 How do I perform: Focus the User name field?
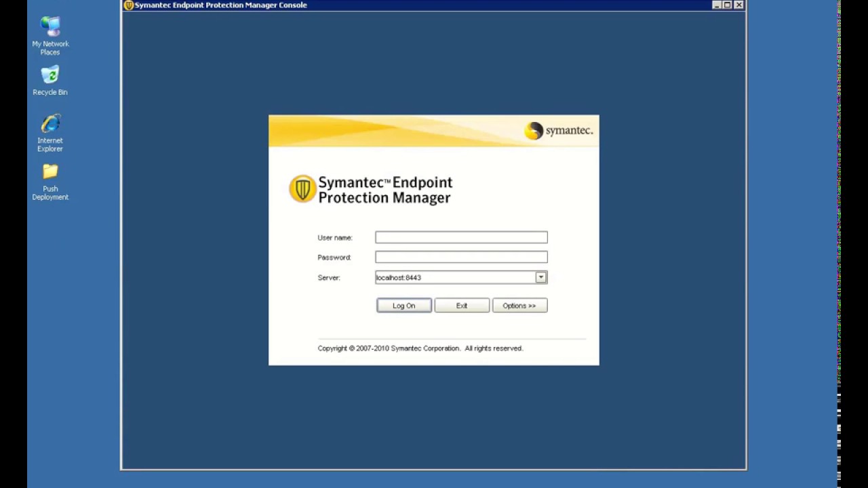tap(461, 237)
